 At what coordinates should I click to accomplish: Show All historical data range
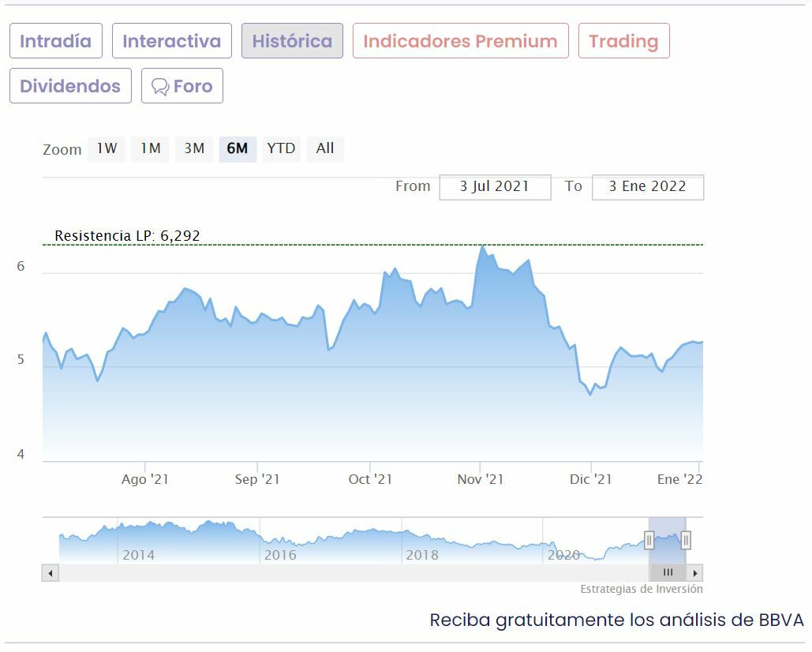pyautogui.click(x=325, y=148)
